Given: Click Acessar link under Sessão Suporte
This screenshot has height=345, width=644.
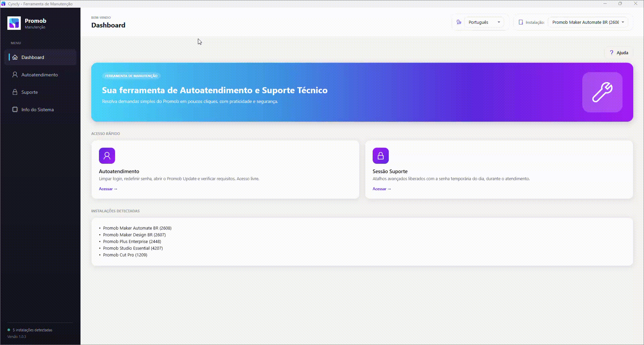Looking at the screenshot, I should [x=382, y=189].
